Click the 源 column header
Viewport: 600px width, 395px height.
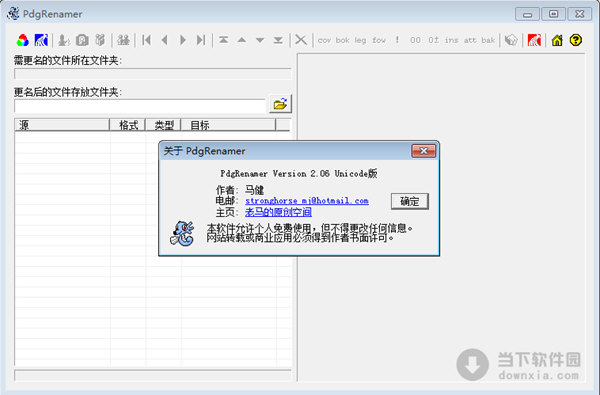point(62,125)
